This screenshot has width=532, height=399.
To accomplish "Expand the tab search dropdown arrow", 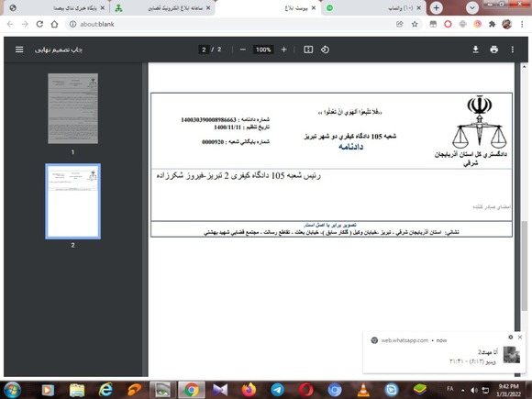I will tap(472, 8).
